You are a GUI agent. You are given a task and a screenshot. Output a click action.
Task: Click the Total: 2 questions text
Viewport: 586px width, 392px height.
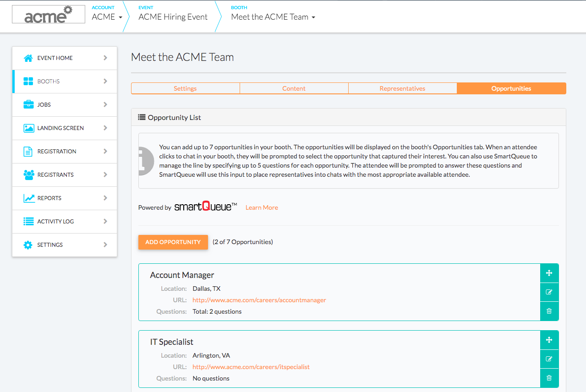[x=217, y=312]
